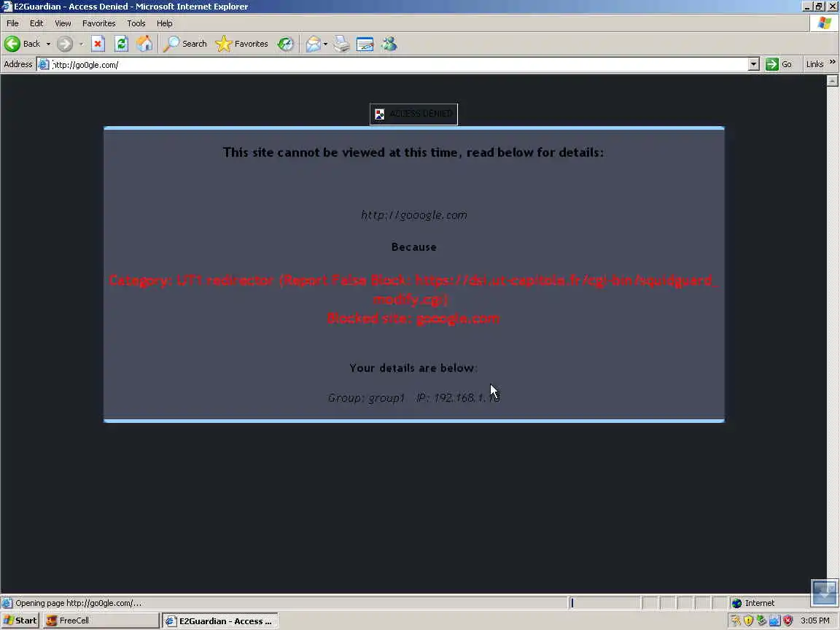This screenshot has height=630, width=840.
Task: Expand the address bar dropdown arrow
Action: [x=754, y=65]
